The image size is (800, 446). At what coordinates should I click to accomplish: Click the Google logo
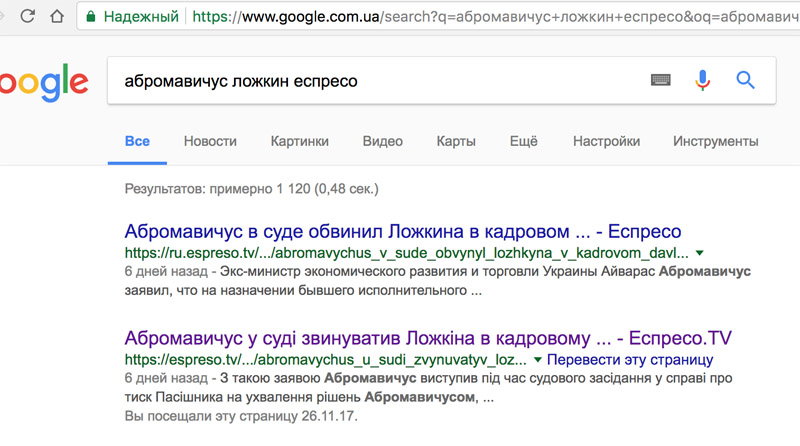(x=42, y=82)
